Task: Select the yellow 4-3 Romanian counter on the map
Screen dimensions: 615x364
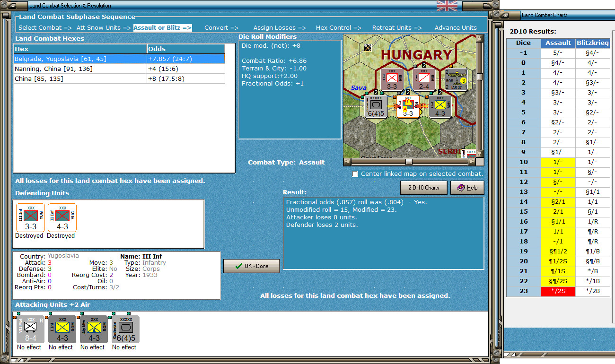Action: (x=440, y=106)
